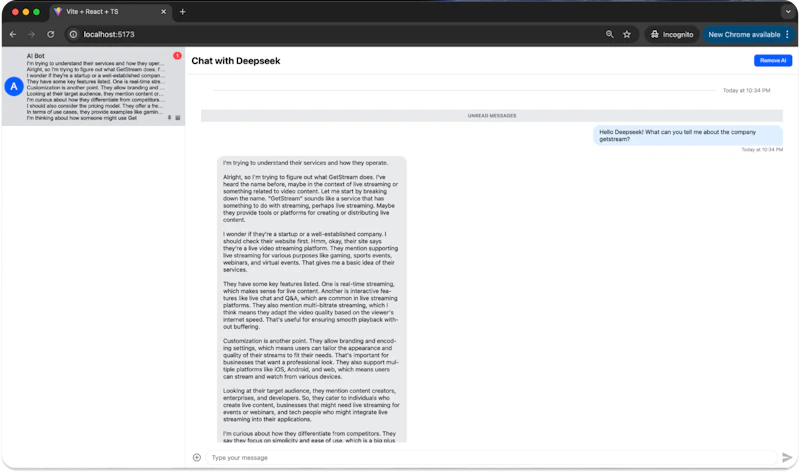Focus the Type your message field
This screenshot has height=472, width=800.
(491, 457)
